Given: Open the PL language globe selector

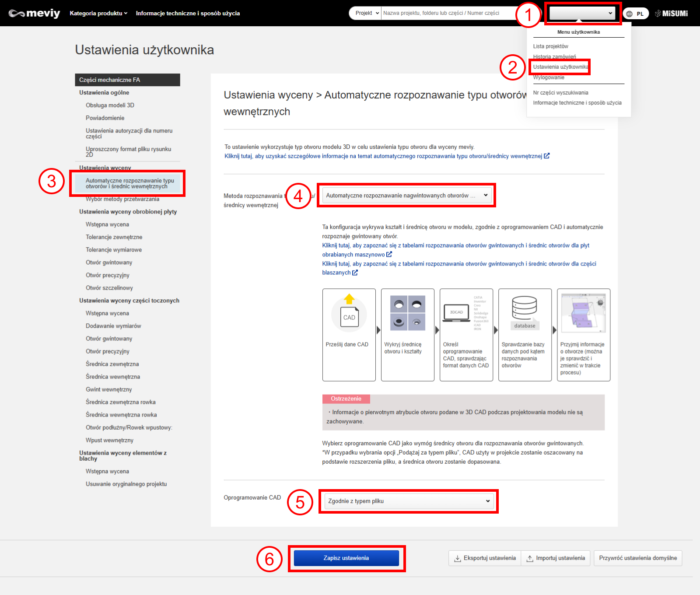Looking at the screenshot, I should [x=635, y=14].
